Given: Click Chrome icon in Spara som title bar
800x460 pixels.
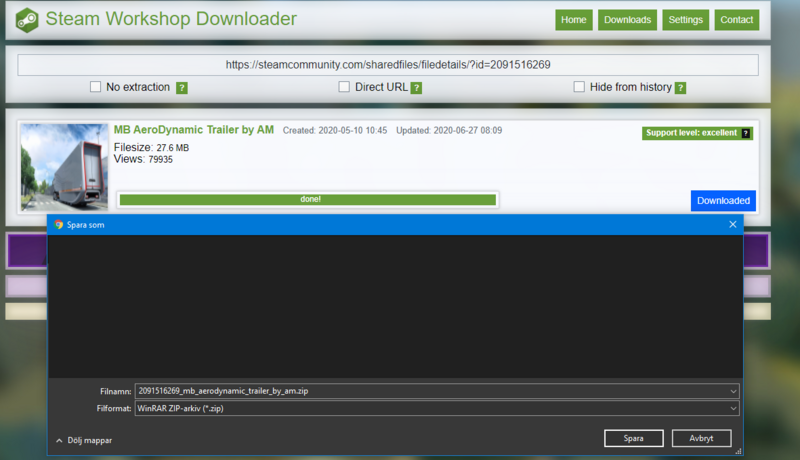Looking at the screenshot, I should 58,224.
